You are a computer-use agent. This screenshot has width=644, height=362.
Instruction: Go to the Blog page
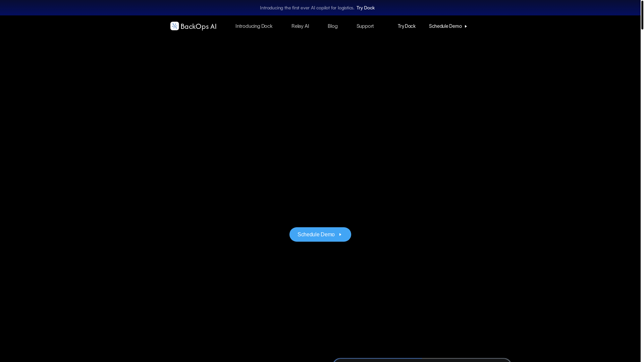333,26
